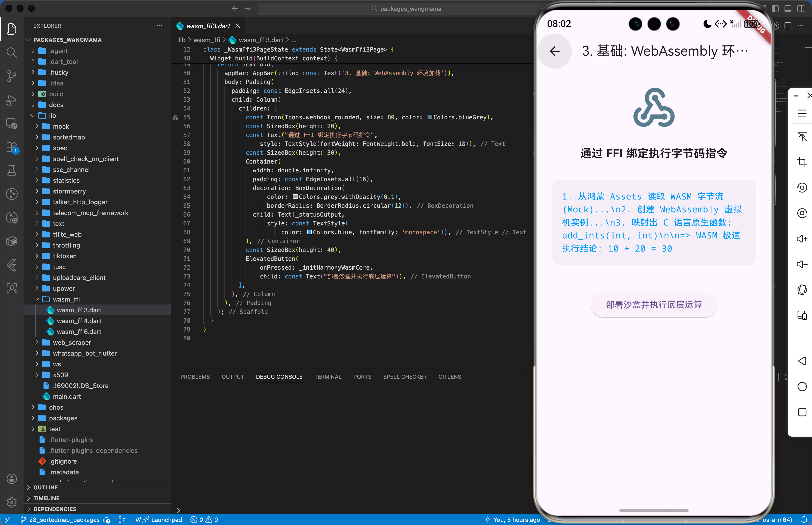Click Colors.blue color swatch in code
812x525 pixels.
[309, 232]
